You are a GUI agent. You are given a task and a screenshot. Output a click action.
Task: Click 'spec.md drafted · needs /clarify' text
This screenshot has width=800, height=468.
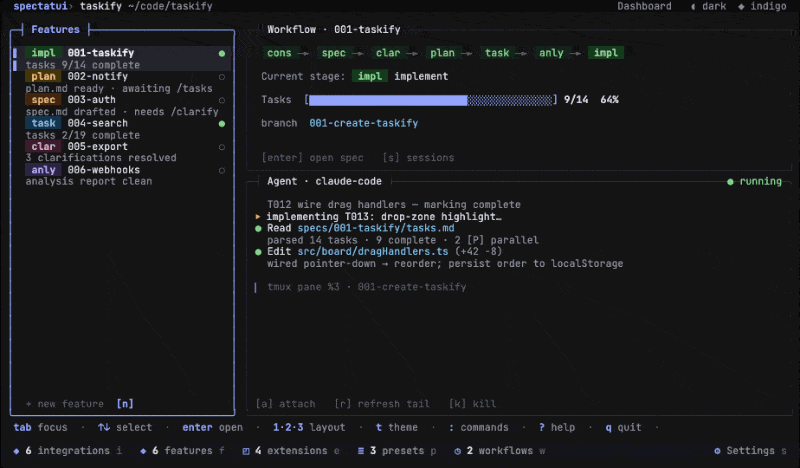pyautogui.click(x=122, y=112)
